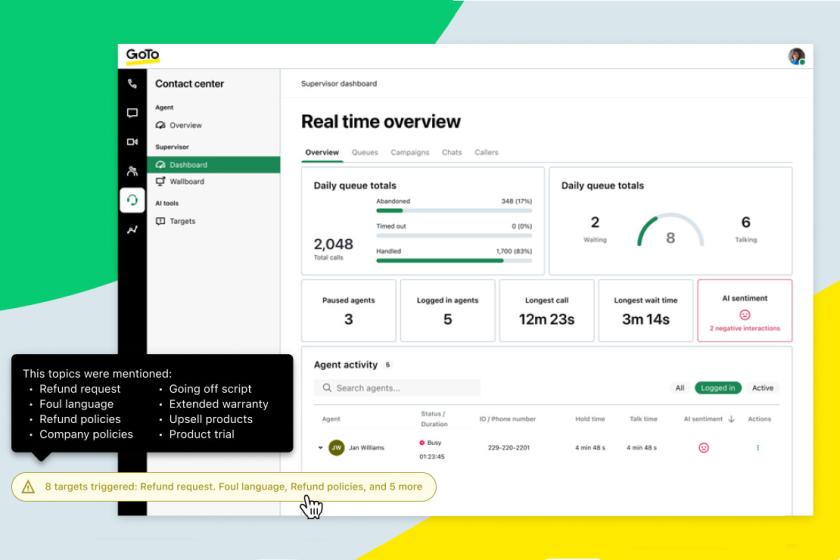Open the chat messages icon in left rail
840x560 pixels.
[x=132, y=113]
